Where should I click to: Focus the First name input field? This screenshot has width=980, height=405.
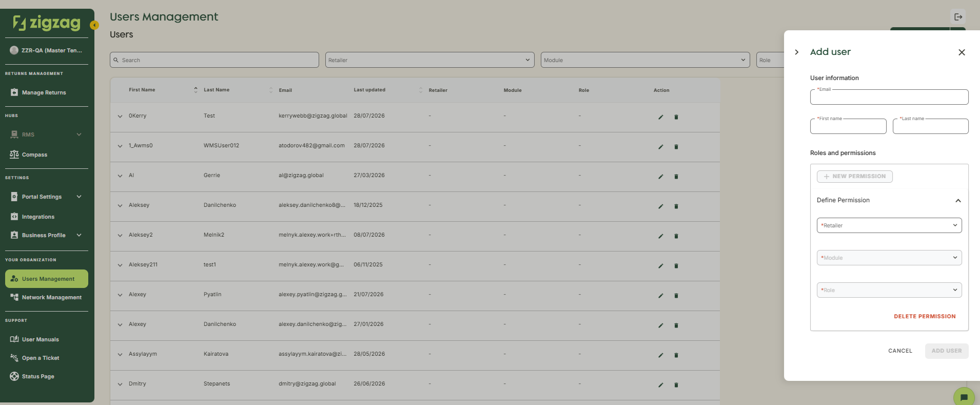tap(848, 126)
